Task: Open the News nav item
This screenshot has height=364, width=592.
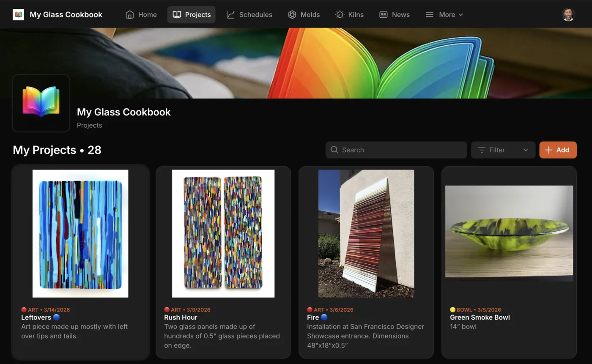Action: 395,14
